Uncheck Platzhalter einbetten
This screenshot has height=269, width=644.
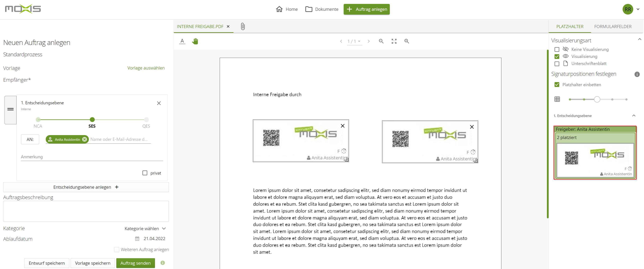pos(557,85)
